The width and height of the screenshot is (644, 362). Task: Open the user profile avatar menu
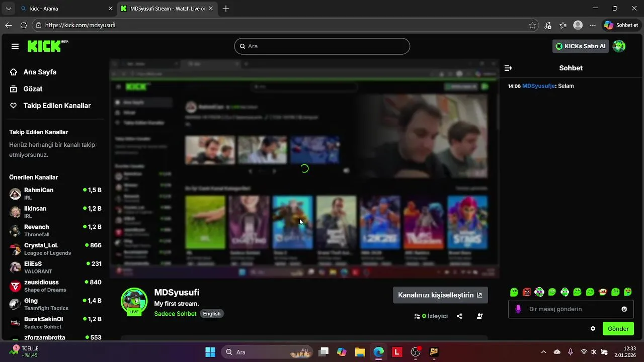tap(619, 46)
